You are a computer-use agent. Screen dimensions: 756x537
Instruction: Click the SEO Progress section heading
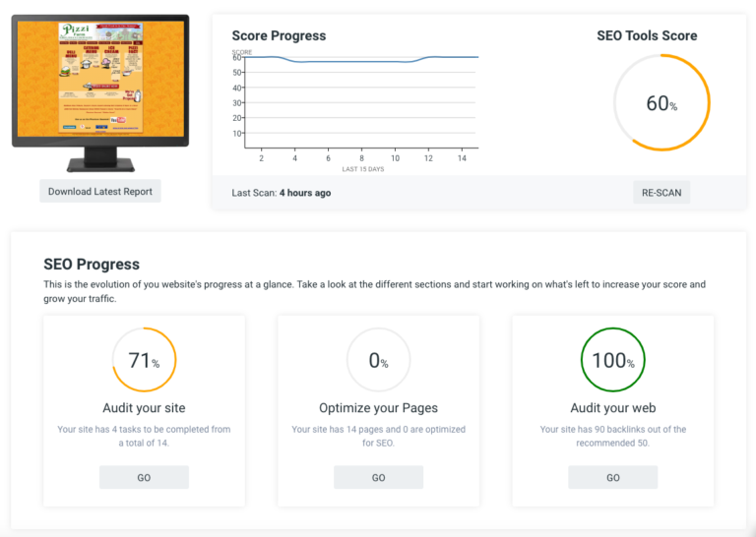click(x=92, y=264)
